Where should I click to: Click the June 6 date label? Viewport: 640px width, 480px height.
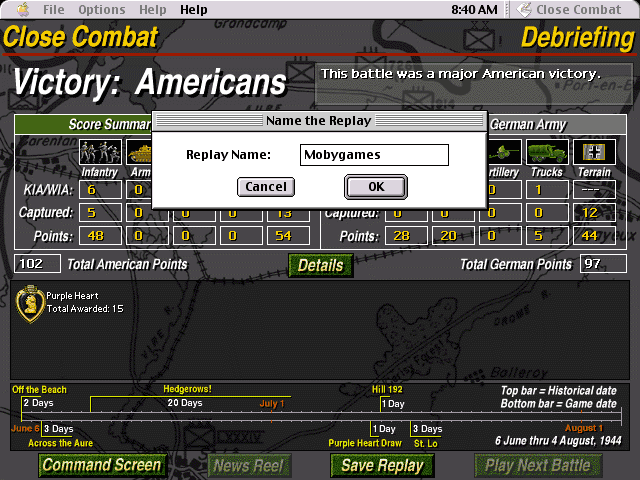coord(25,428)
